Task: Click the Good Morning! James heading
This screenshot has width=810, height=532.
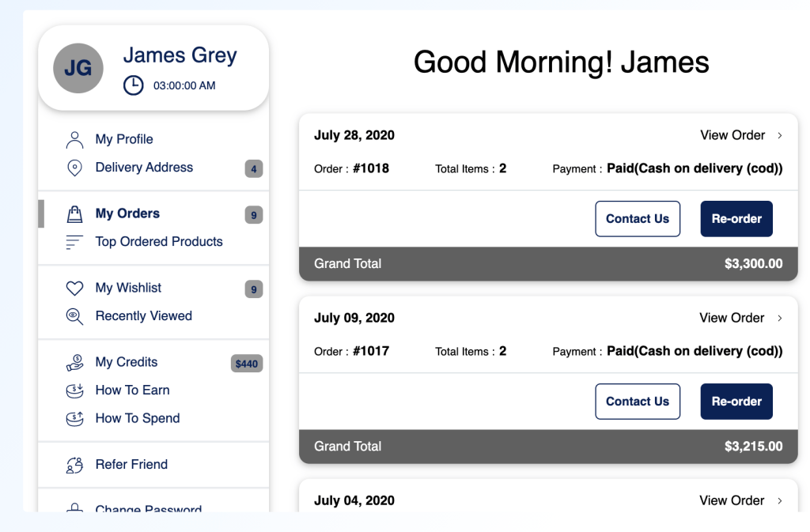Action: tap(562, 62)
